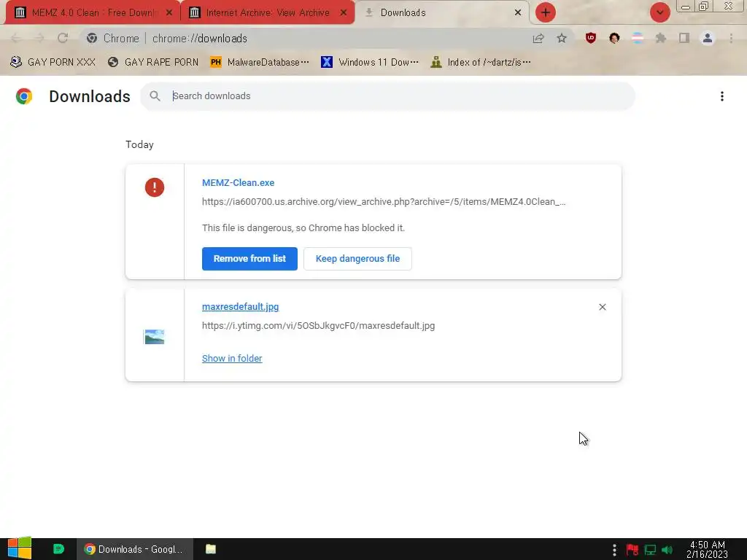This screenshot has height=560, width=747.
Task: Go forward to the next page
Action: tap(39, 38)
